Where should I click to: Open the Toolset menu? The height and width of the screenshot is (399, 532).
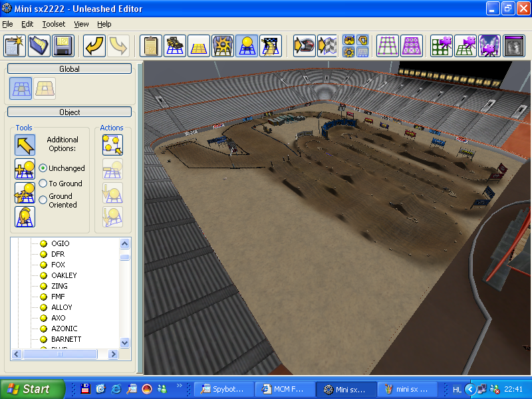53,24
